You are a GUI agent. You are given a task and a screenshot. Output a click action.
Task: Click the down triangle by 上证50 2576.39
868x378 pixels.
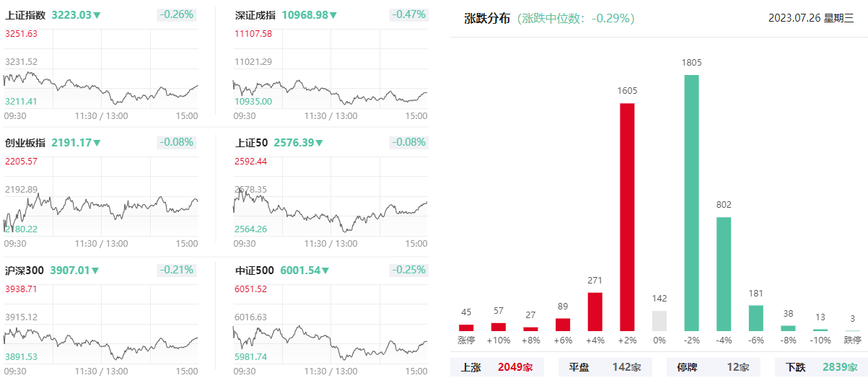tap(321, 143)
